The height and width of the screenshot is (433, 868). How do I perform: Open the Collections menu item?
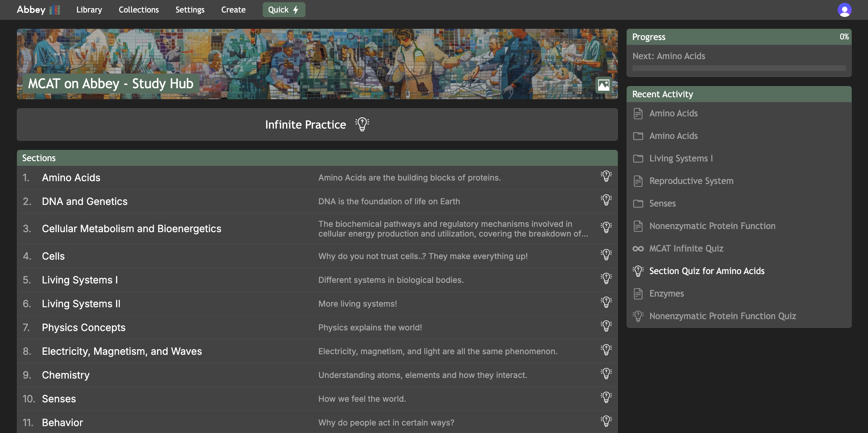[x=139, y=10]
